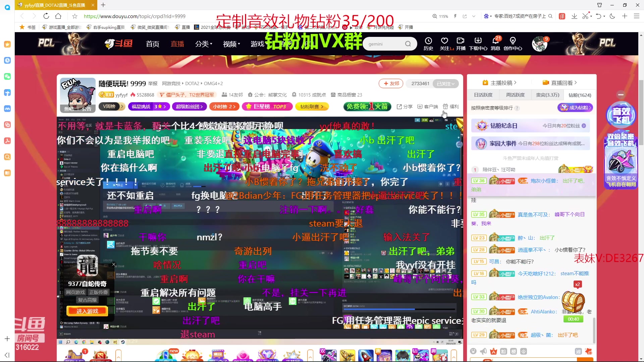Open the 消息 bell notifications
Screen dimensions: 644x362
(x=495, y=44)
